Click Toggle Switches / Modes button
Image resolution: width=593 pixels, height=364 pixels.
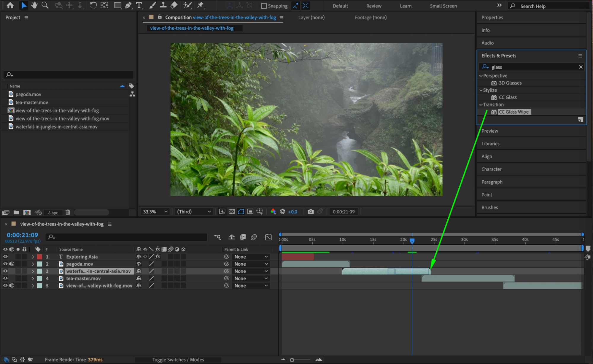178,360
